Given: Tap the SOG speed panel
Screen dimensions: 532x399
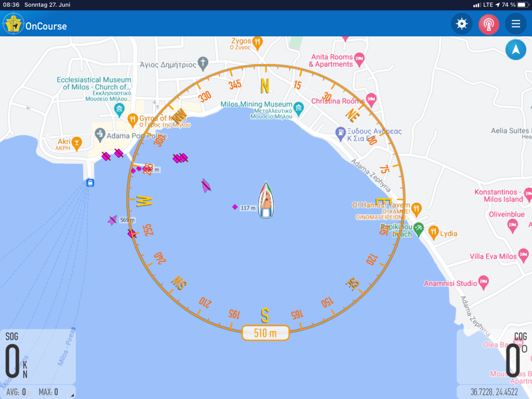Looking at the screenshot, I should point(37,356).
